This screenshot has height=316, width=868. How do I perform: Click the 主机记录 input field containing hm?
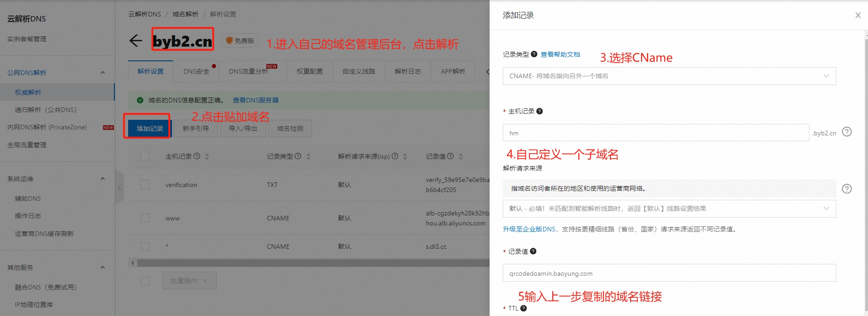tap(655, 133)
